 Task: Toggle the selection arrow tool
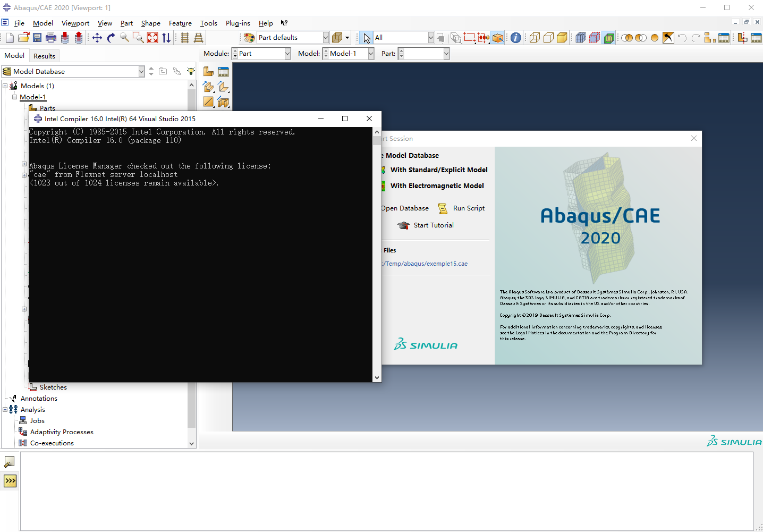click(x=367, y=38)
